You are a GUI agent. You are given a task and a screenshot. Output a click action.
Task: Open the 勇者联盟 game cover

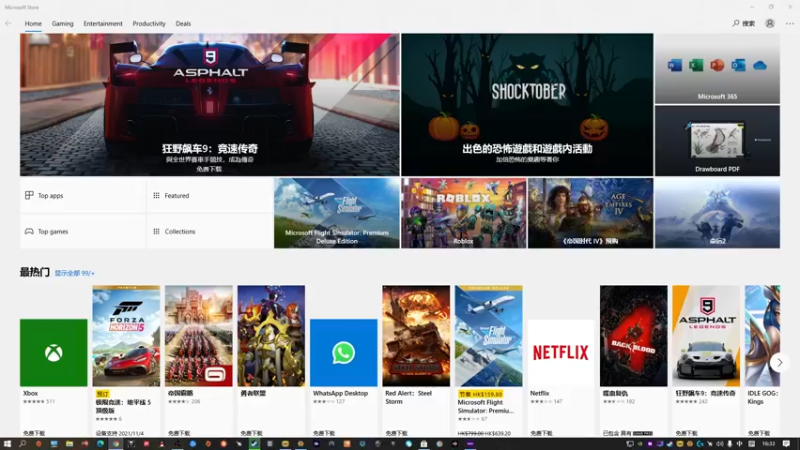(271, 336)
